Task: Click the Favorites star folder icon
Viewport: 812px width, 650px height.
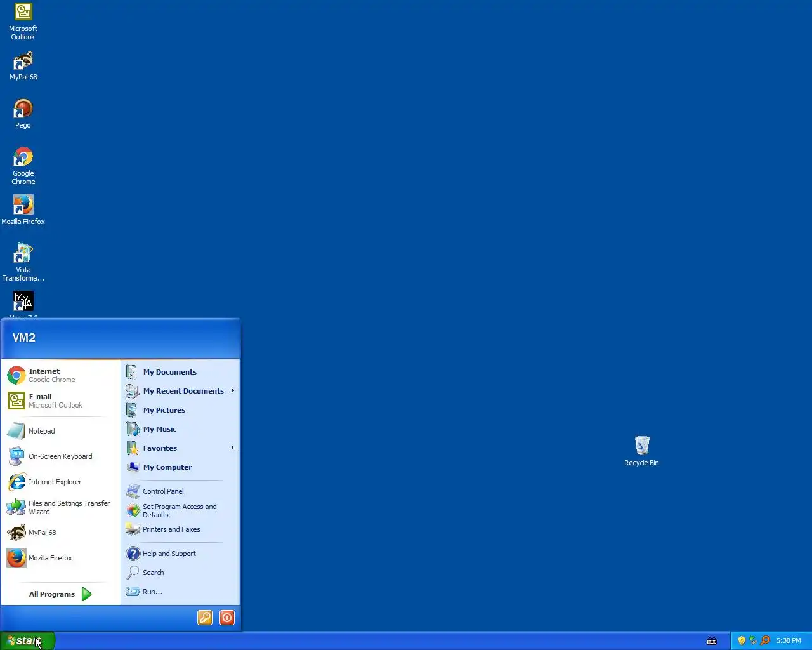Action: tap(132, 448)
